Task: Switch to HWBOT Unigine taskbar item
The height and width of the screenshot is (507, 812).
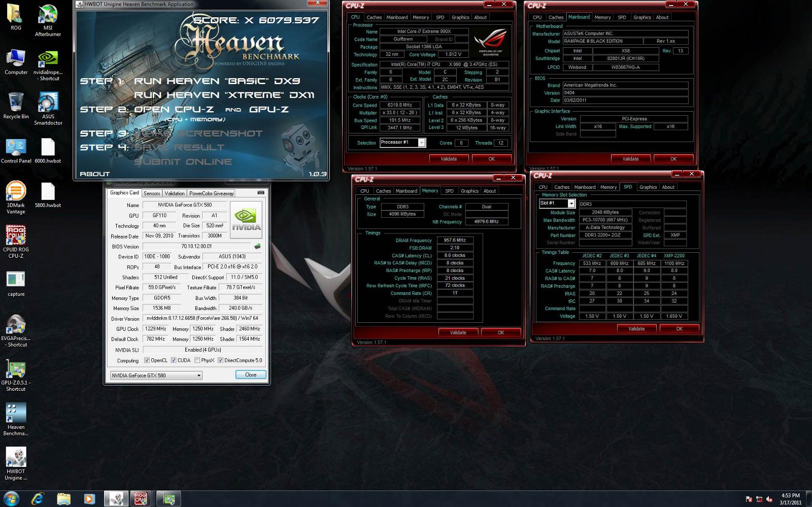Action: (116, 499)
